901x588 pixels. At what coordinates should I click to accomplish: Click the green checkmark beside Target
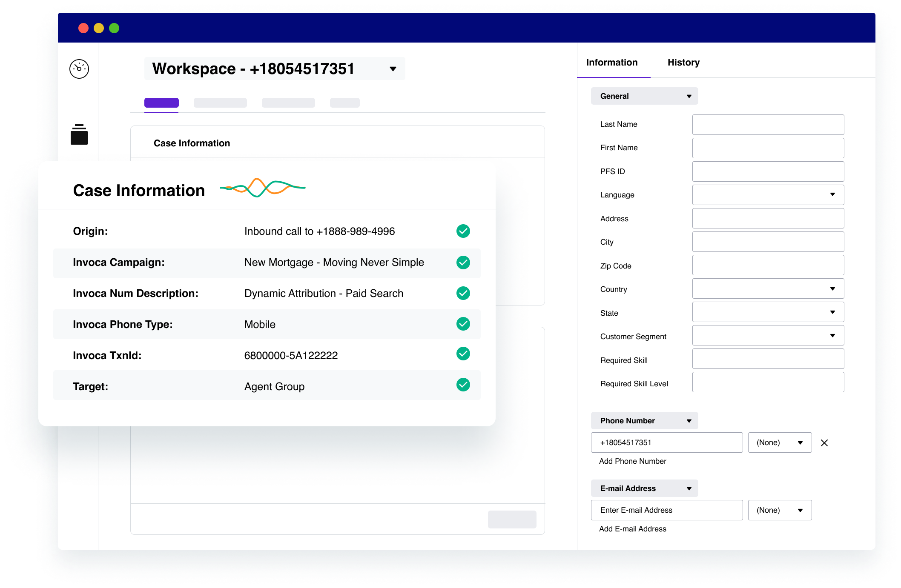pyautogui.click(x=463, y=385)
